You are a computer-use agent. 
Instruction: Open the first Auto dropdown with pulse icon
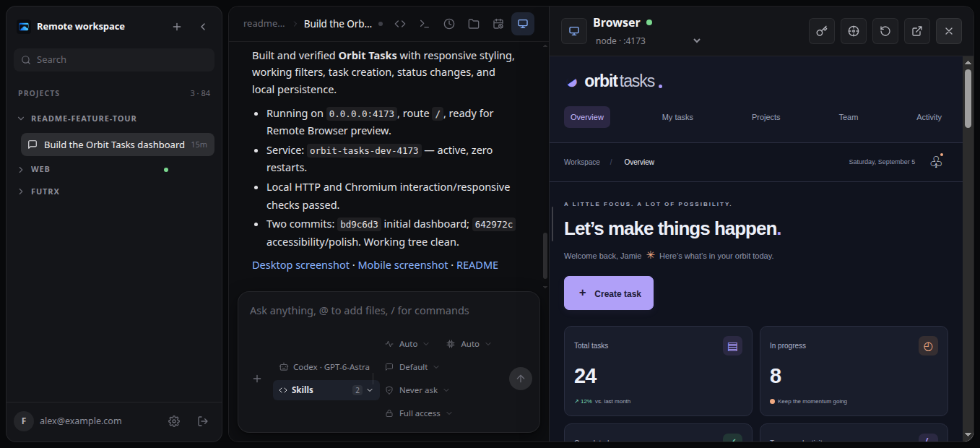coord(407,344)
